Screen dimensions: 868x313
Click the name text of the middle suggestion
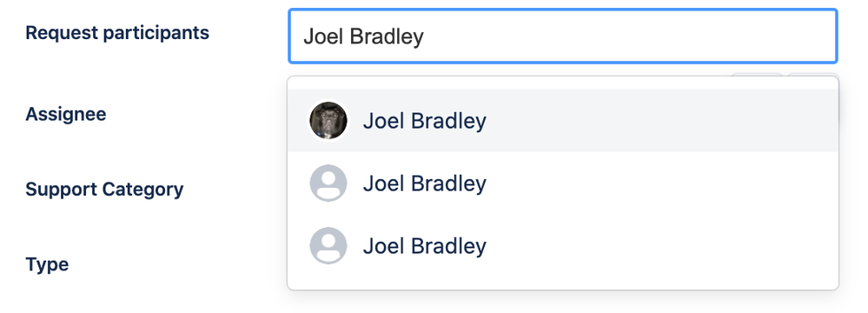tap(425, 183)
